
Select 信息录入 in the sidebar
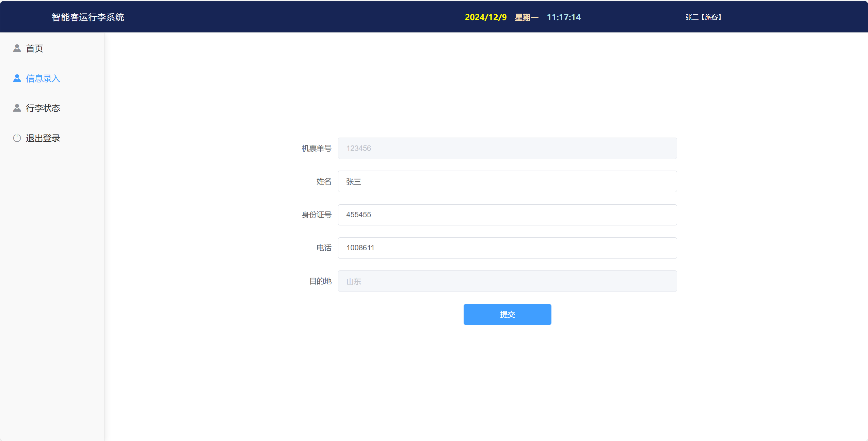click(43, 78)
